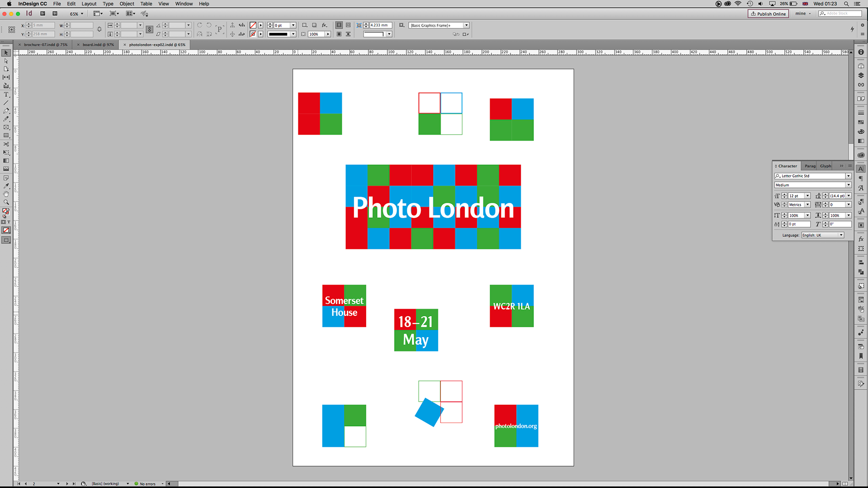The width and height of the screenshot is (868, 488).
Task: Click the Publish Online button
Action: click(x=768, y=14)
